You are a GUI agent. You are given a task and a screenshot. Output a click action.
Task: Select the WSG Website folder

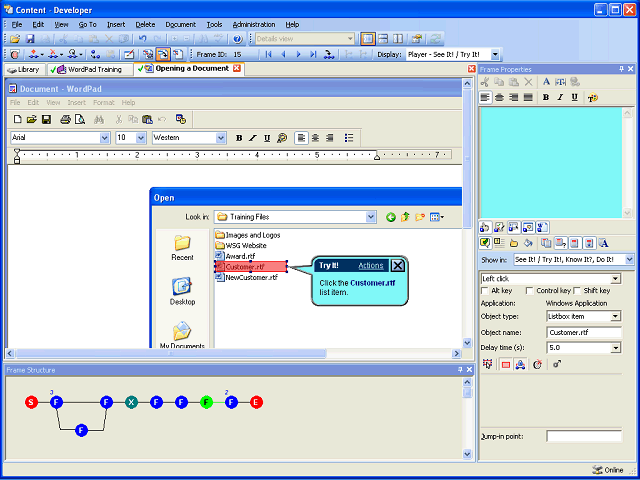[x=241, y=246]
